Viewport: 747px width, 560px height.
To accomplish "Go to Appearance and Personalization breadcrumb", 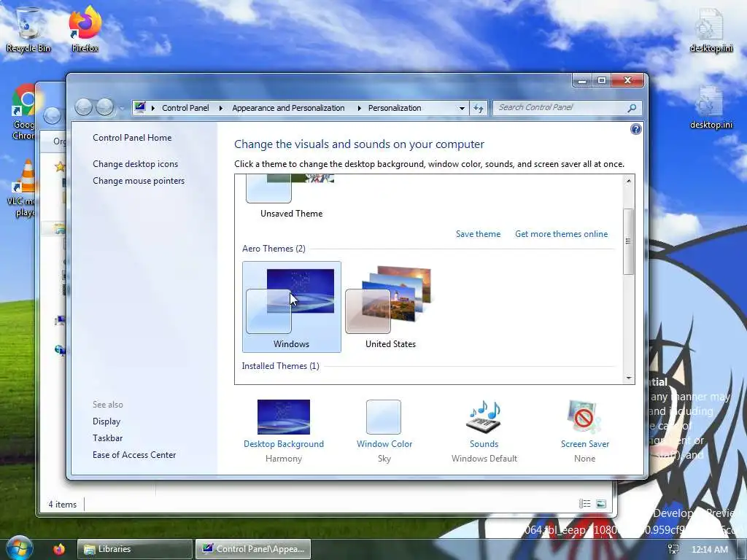I will coord(288,108).
